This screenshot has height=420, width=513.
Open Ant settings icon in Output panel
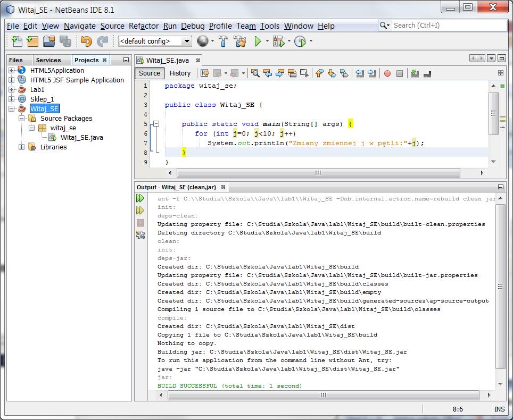140,234
